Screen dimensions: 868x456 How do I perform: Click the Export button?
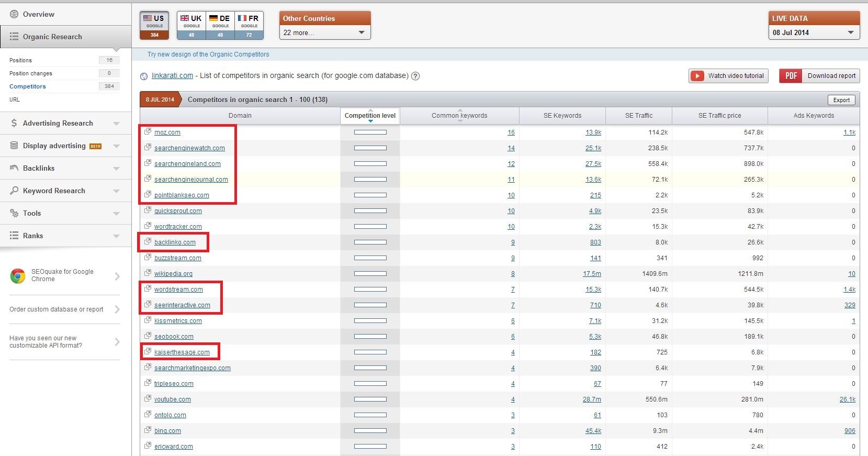[x=841, y=100]
